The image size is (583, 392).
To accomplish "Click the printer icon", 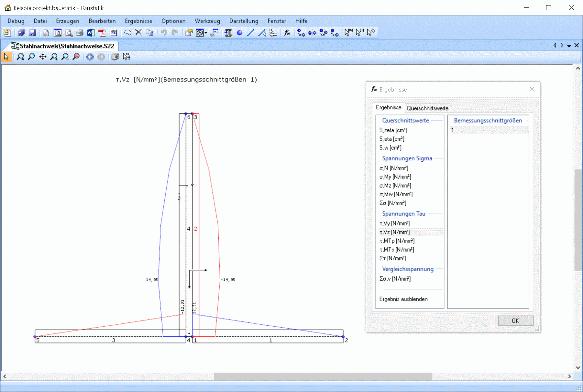I will point(80,33).
